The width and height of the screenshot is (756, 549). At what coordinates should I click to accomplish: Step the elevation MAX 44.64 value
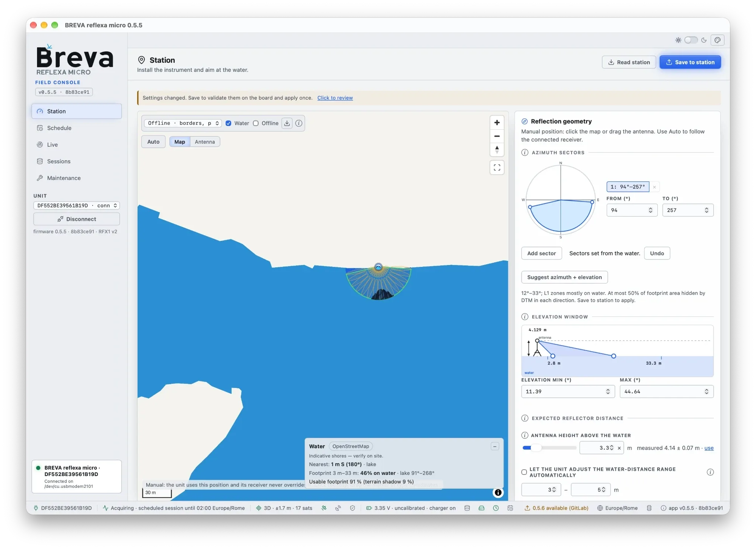[706, 392]
